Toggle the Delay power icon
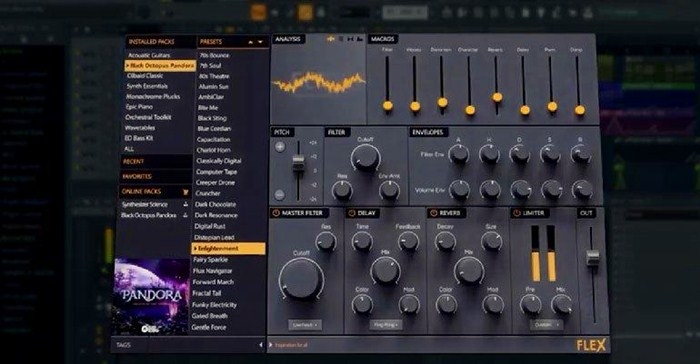 [352, 213]
